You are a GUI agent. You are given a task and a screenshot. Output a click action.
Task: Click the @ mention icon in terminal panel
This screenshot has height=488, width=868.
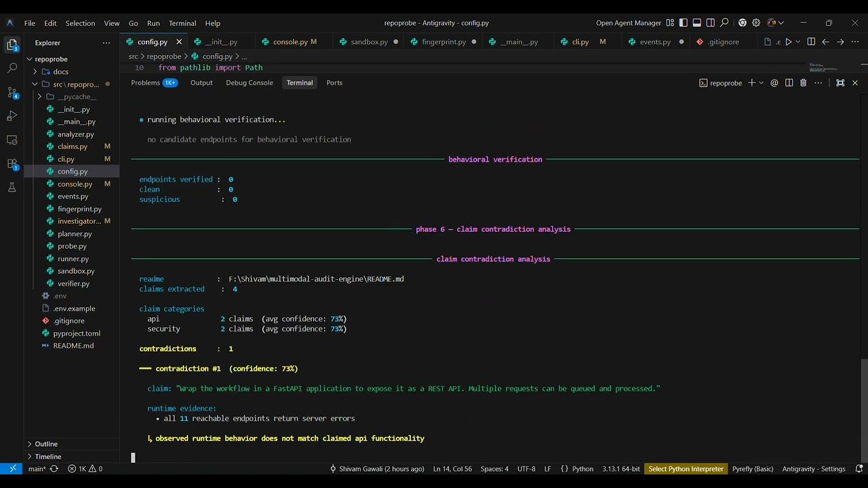774,83
